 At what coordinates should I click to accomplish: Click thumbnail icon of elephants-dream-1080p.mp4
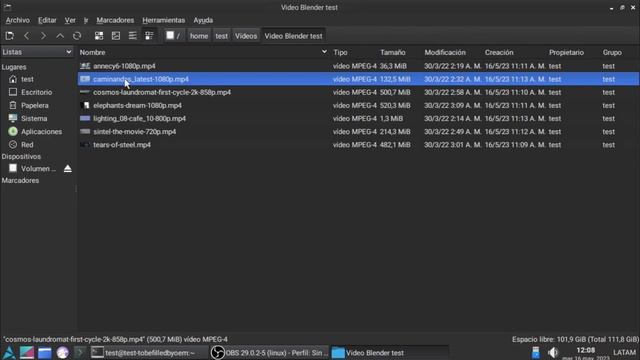(x=85, y=105)
